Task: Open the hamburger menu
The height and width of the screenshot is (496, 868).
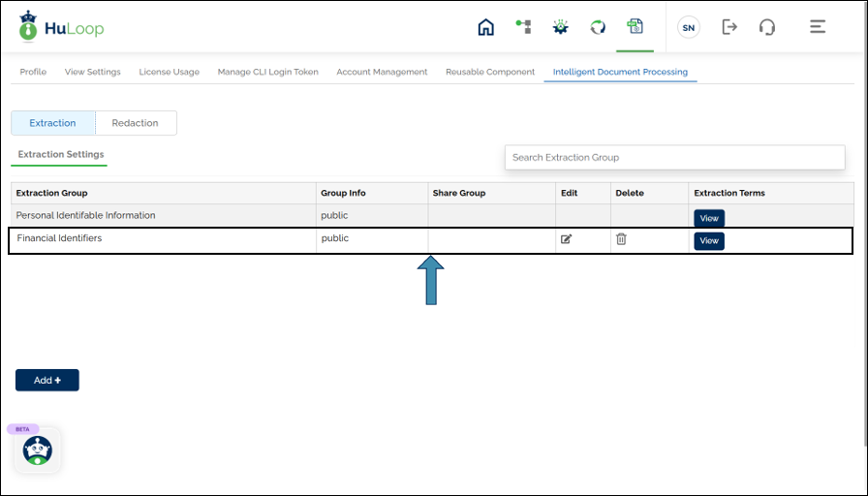Action: pyautogui.click(x=818, y=27)
